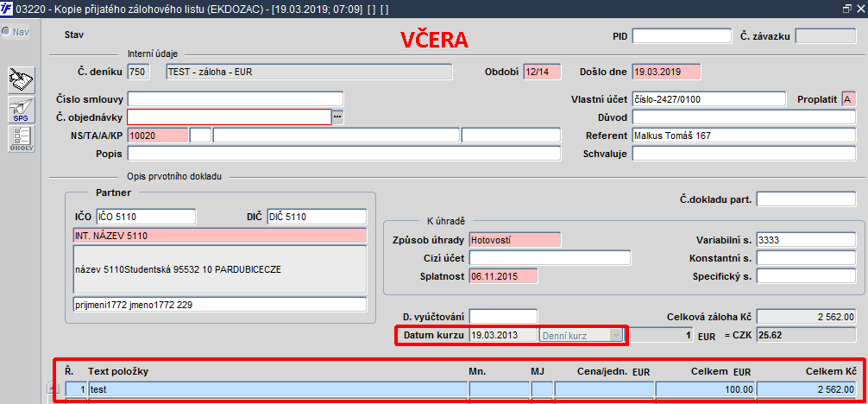Focus the red-bordered Č. objednávky field

(230, 117)
